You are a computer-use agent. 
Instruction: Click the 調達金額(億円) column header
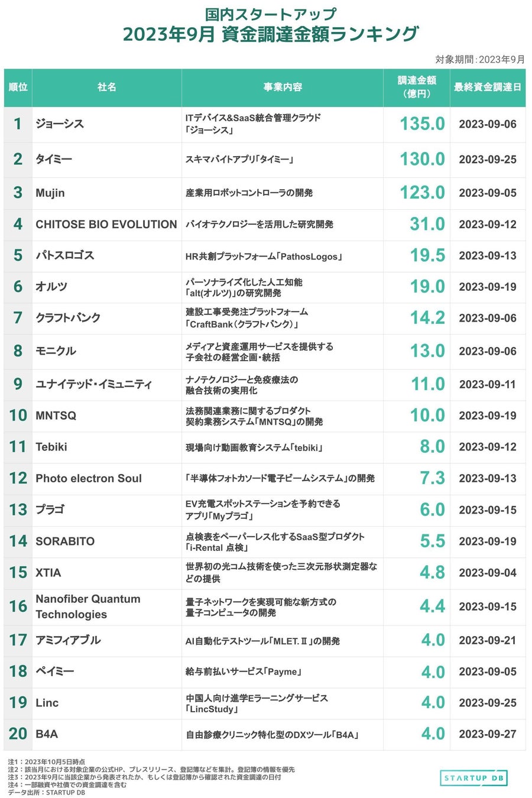417,87
